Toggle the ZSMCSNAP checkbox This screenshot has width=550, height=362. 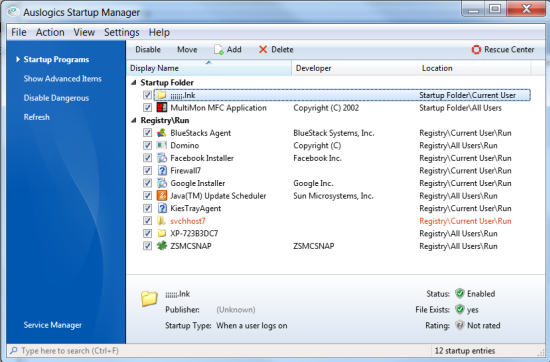[147, 246]
